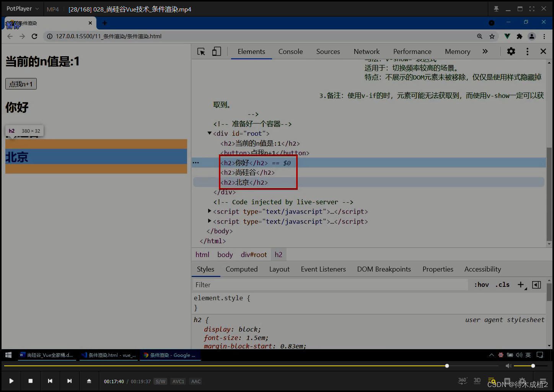Click the Chrome tab search dropdown circle
Image resolution: width=554 pixels, height=392 pixels.
click(x=492, y=23)
